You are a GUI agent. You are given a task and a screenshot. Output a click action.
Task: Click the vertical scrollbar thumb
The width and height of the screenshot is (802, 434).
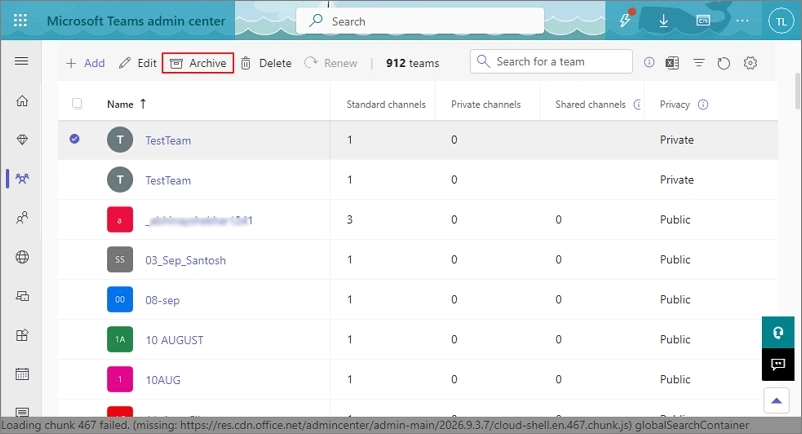[x=798, y=91]
